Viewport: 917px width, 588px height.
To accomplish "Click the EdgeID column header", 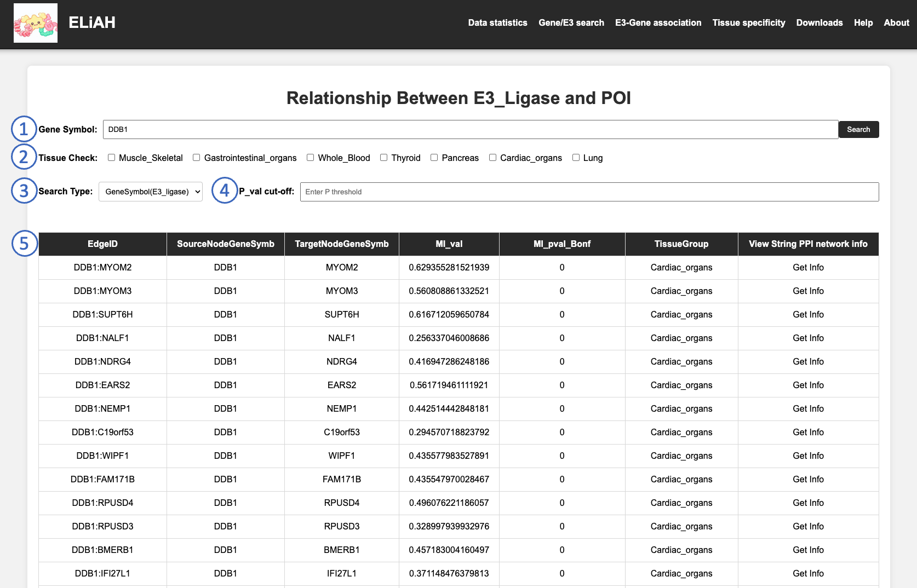I will click(x=102, y=244).
